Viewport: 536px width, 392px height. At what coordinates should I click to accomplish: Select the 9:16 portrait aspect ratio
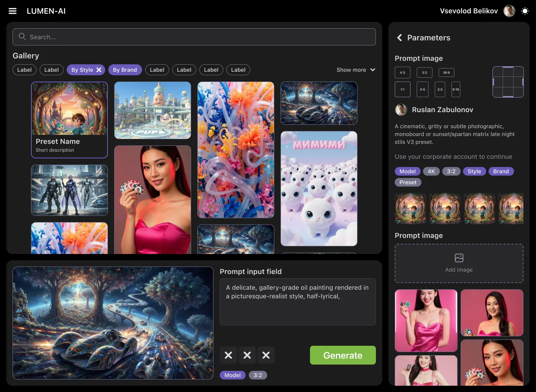coord(456,89)
